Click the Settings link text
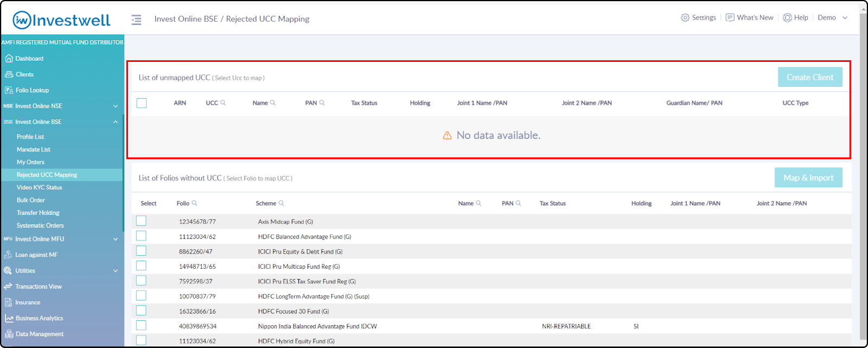This screenshot has width=868, height=348. pyautogui.click(x=704, y=18)
